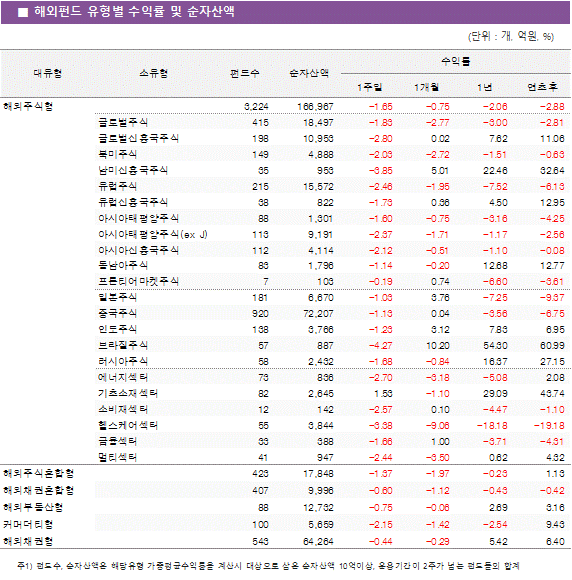The image size is (572, 580).
Task: Click net assets '947' in 멀티섹터 row
Action: 325,458
